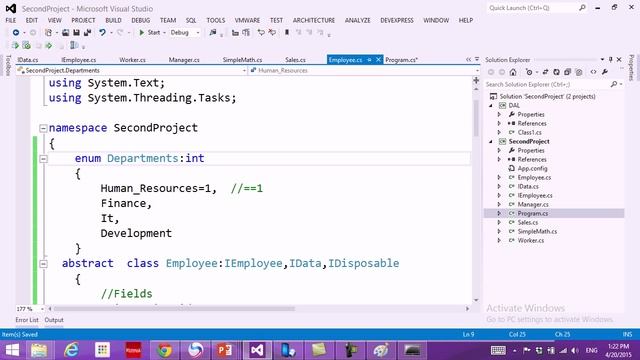Toggle bookmark on current line

(287, 33)
